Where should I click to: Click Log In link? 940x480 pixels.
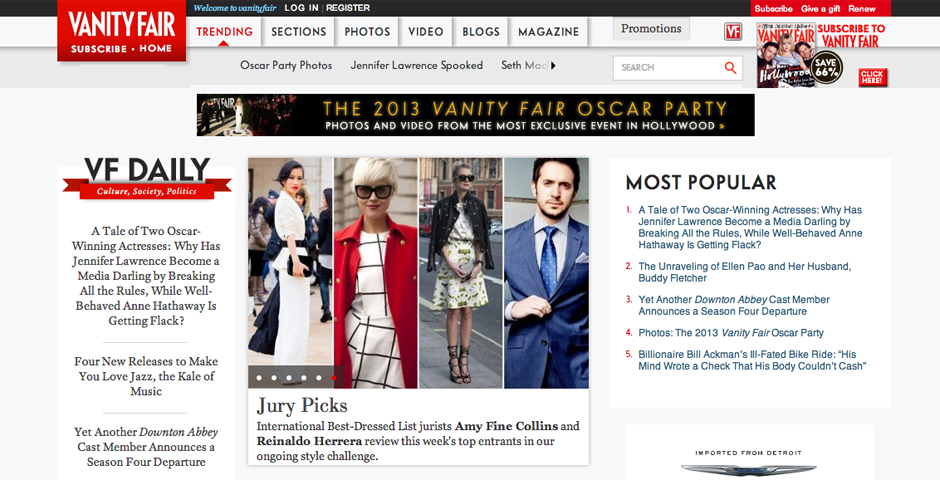pos(302,8)
